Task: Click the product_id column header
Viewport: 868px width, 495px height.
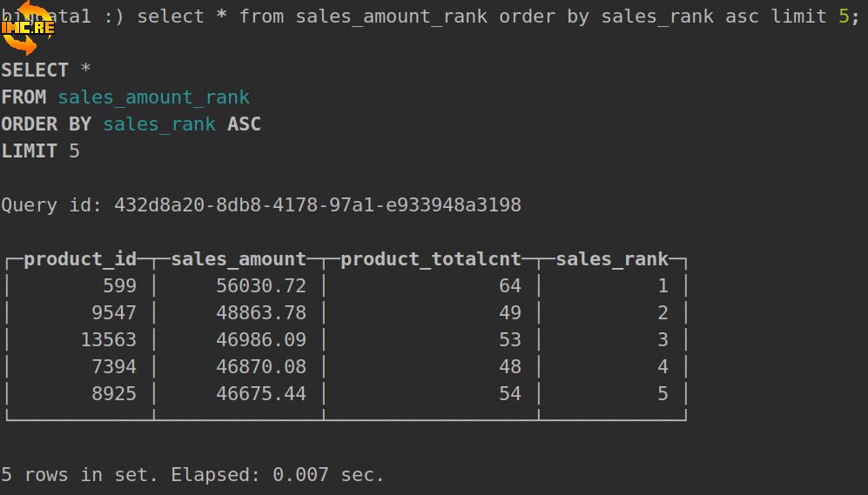Action: (80, 259)
